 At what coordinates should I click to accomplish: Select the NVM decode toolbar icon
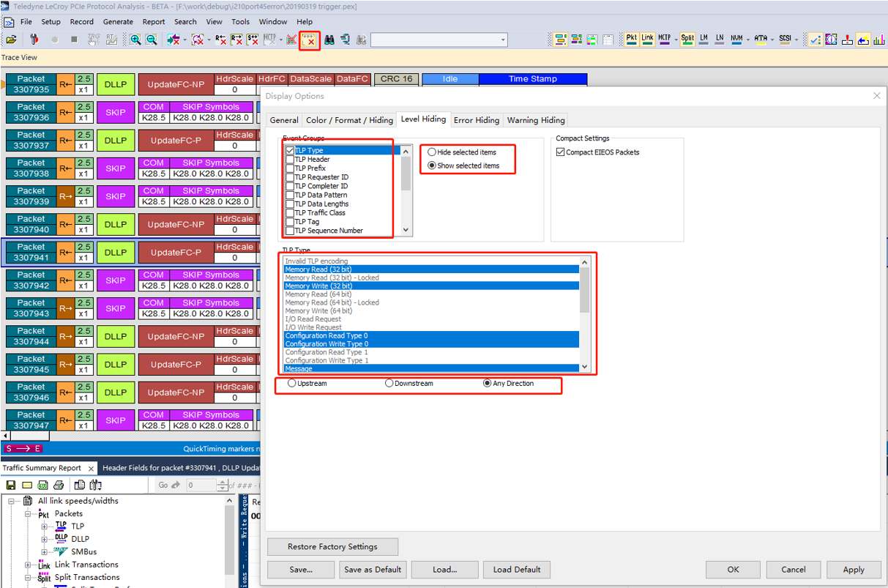tap(736, 38)
